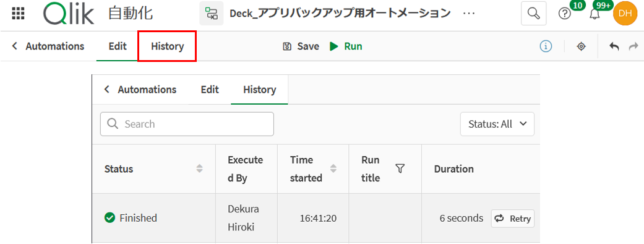Save the automation
The width and height of the screenshot is (644, 244).
coord(301,46)
